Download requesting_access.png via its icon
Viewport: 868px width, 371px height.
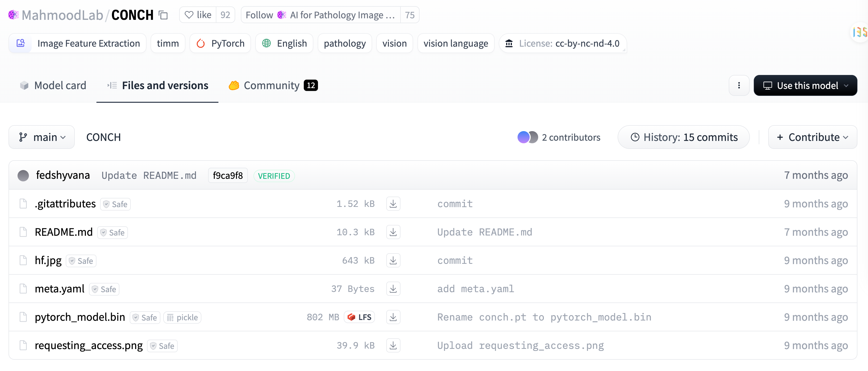coord(393,345)
